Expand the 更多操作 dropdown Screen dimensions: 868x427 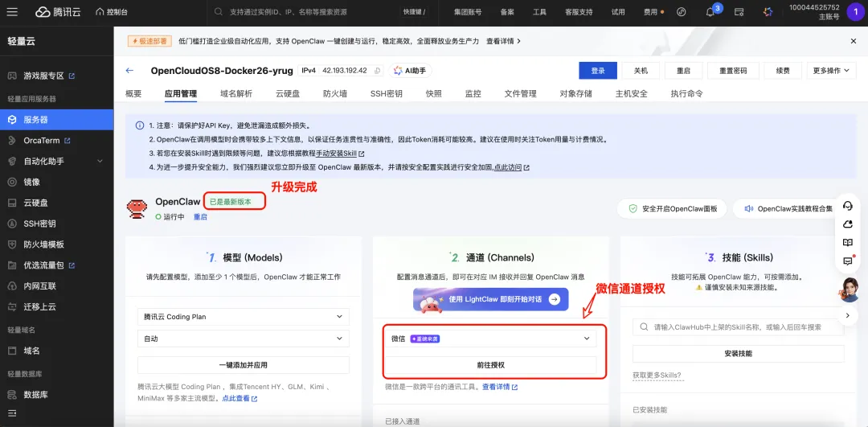832,71
